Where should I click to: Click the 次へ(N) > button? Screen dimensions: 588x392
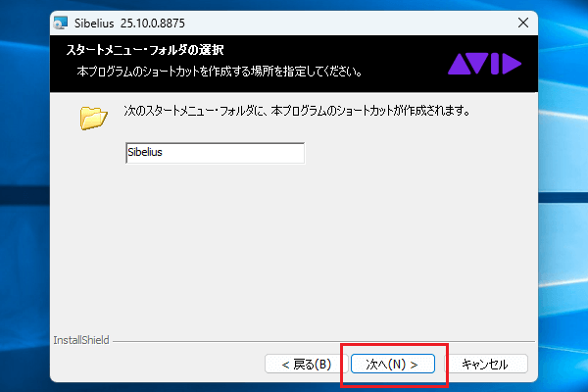pyautogui.click(x=392, y=364)
